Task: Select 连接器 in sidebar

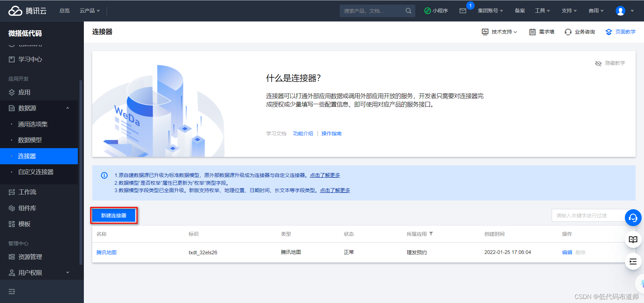Action: pos(39,156)
